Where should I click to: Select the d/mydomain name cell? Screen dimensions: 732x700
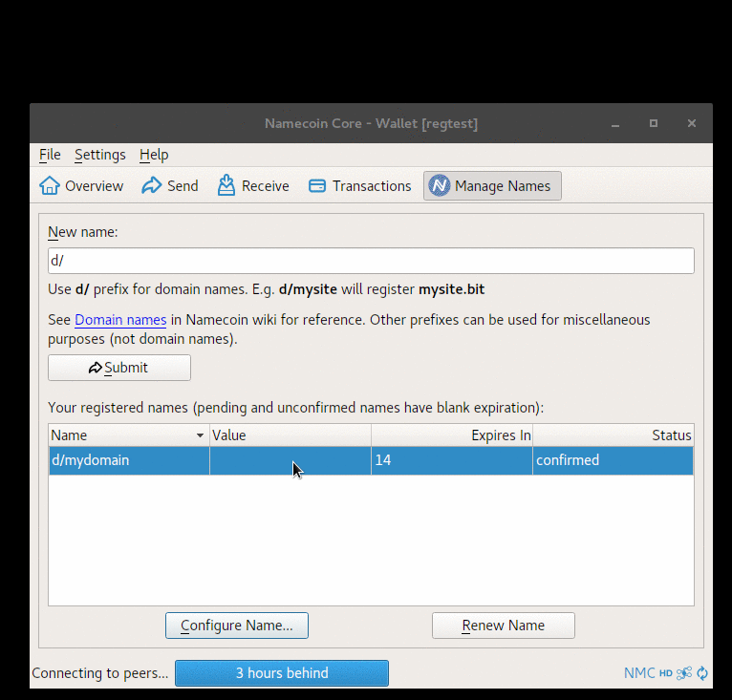(x=129, y=460)
